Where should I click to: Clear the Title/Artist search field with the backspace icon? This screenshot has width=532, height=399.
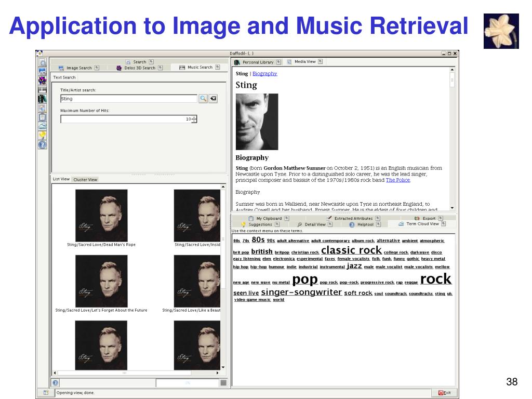[213, 98]
